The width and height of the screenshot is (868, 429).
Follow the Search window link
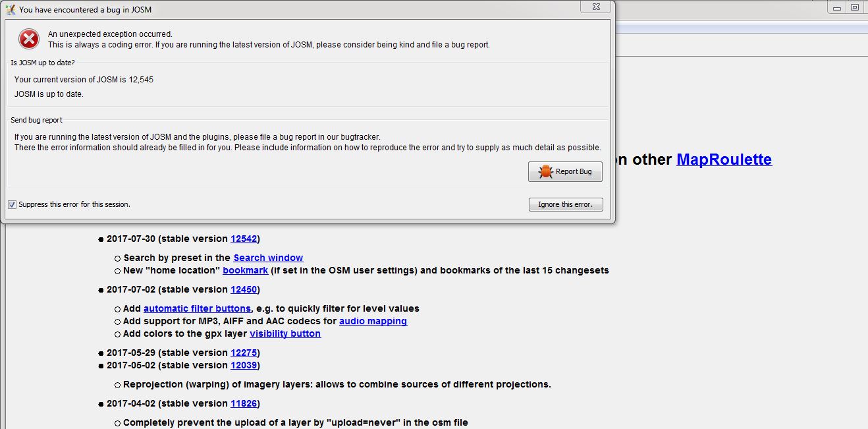(268, 258)
